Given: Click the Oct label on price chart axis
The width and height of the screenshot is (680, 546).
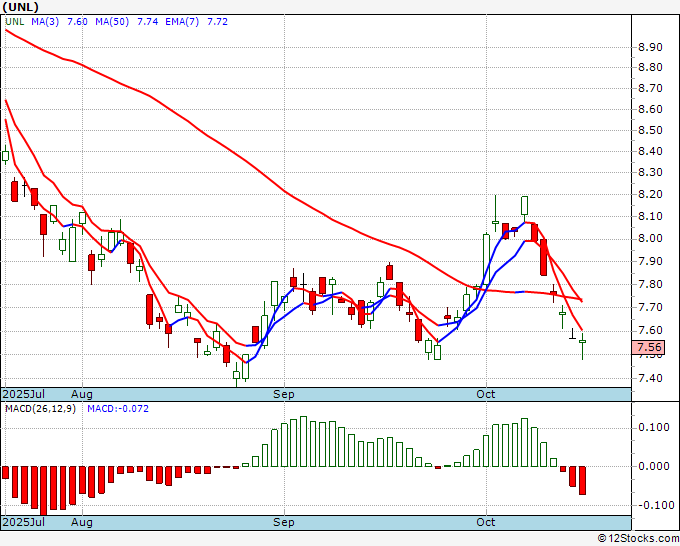Looking at the screenshot, I should point(486,394).
